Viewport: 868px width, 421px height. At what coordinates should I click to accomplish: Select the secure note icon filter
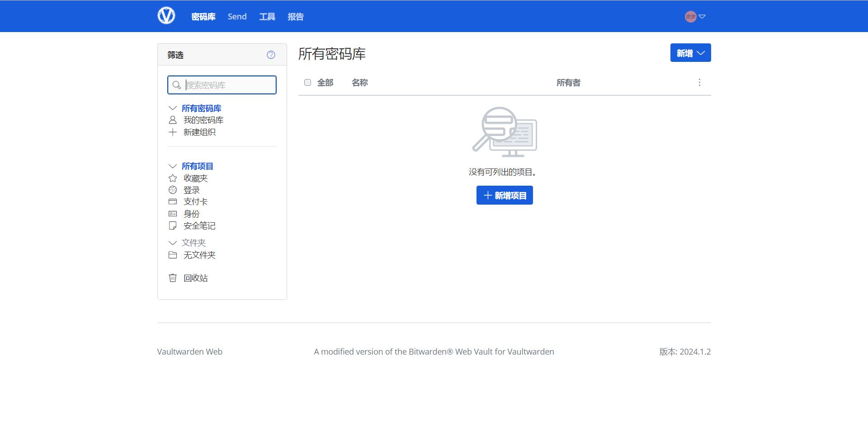(x=173, y=225)
